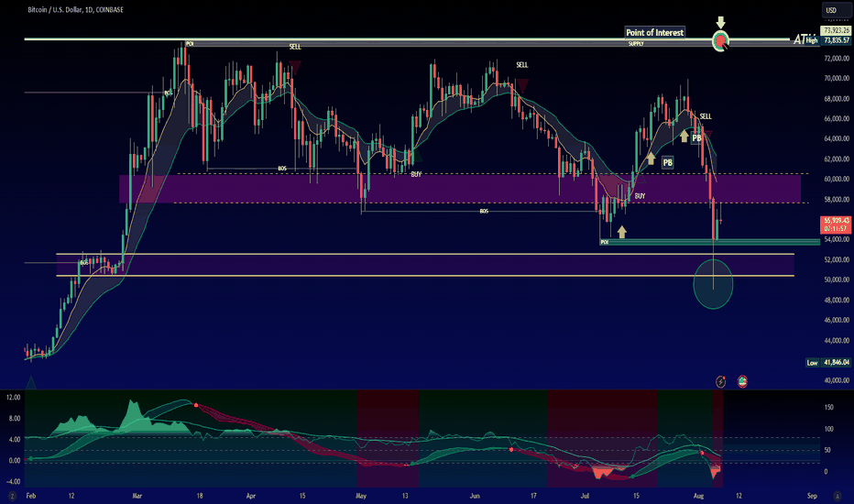Click the 60,000.00 price axis label
854x504 pixels.
click(x=837, y=179)
